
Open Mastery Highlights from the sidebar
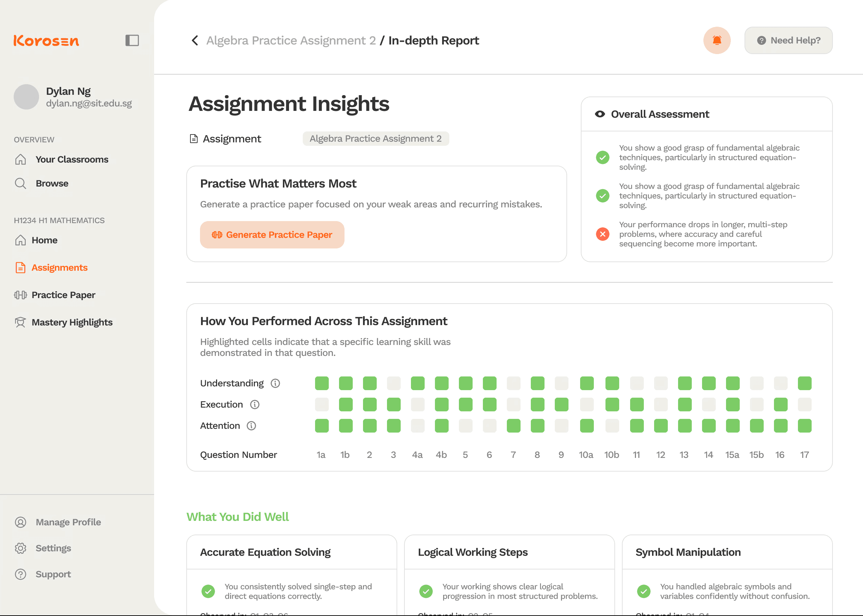click(72, 322)
